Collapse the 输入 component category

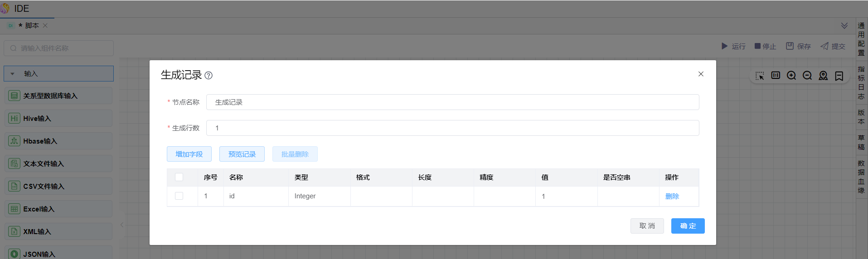tap(13, 74)
